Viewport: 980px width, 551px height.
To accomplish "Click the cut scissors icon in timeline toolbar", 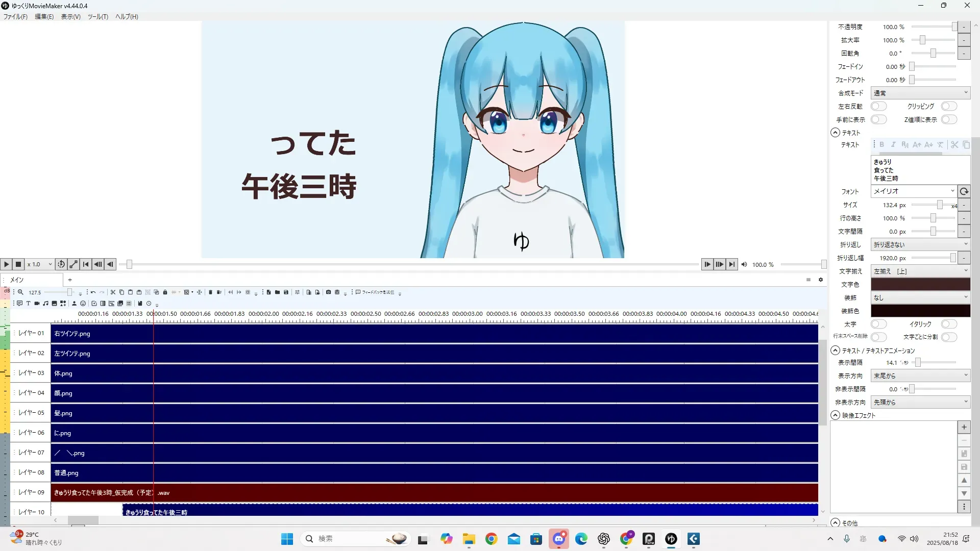I will pos(113,292).
